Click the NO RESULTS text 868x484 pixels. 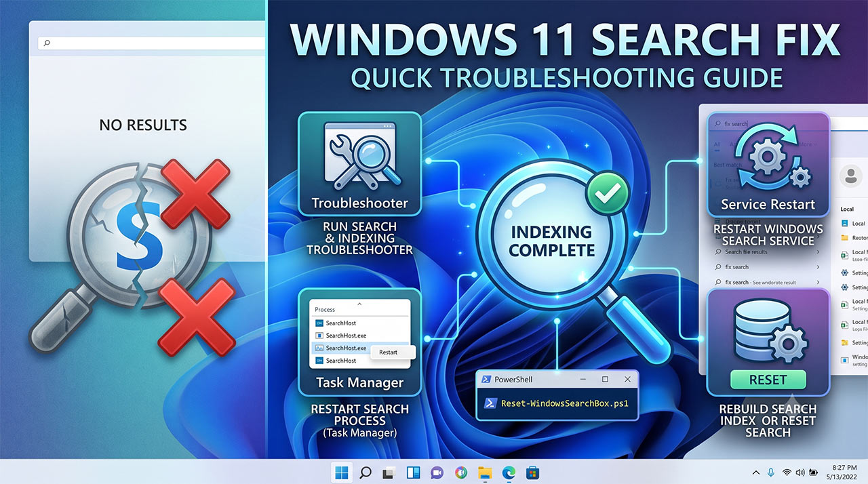tap(143, 125)
